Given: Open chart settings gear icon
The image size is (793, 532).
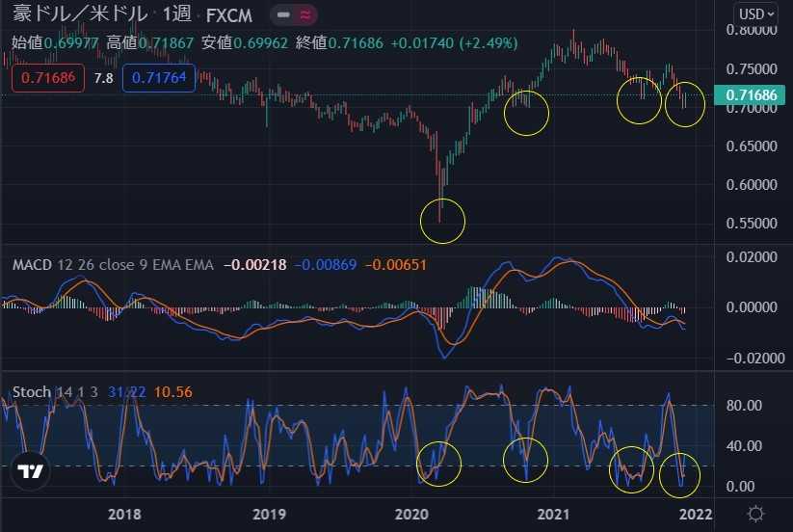Looking at the screenshot, I should 755,514.
